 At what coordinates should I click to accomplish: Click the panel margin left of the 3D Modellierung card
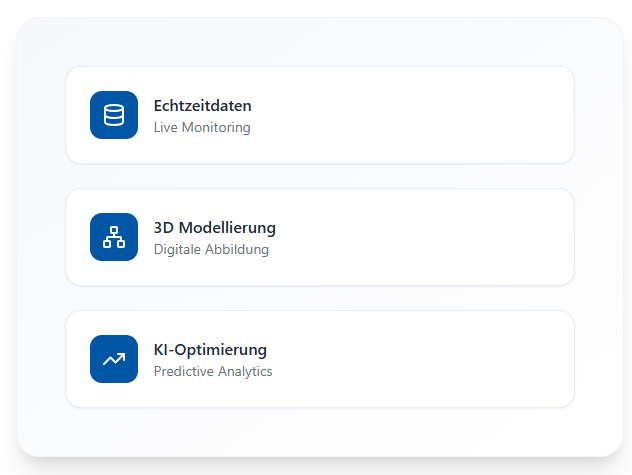coord(41,237)
